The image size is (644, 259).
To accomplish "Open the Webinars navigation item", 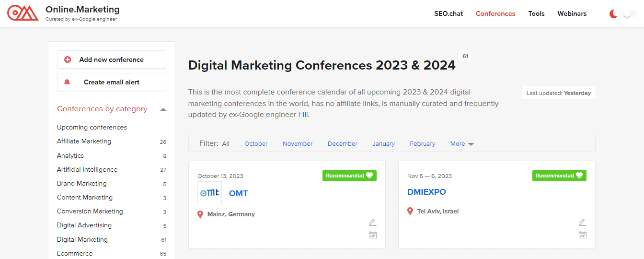I will tap(572, 13).
